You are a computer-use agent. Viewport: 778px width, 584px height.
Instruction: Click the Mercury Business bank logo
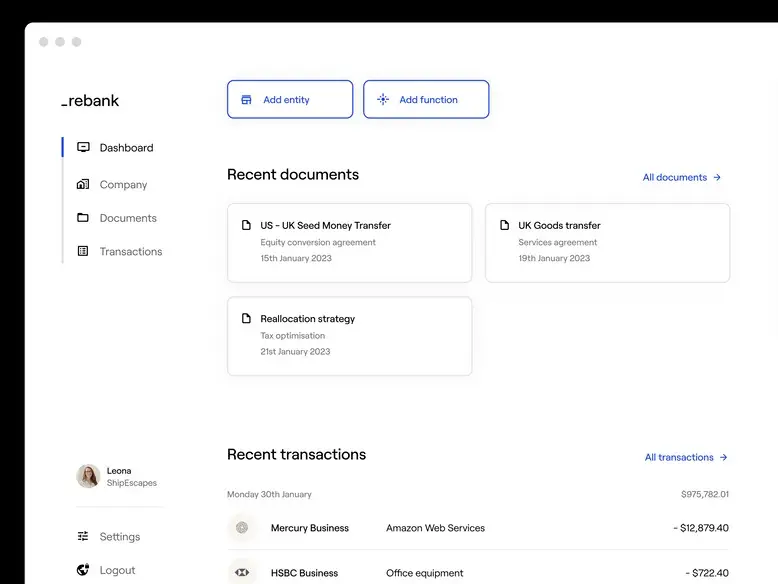(242, 527)
